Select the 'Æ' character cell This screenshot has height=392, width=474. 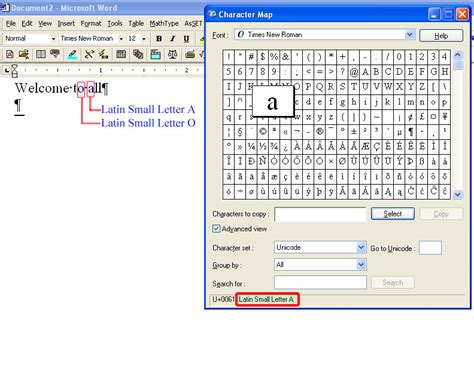tap(365, 146)
